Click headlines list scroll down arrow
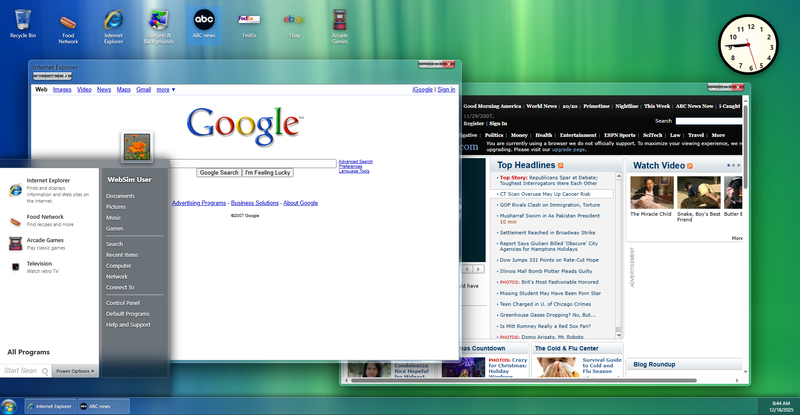The width and height of the screenshot is (800, 415). pos(619,335)
